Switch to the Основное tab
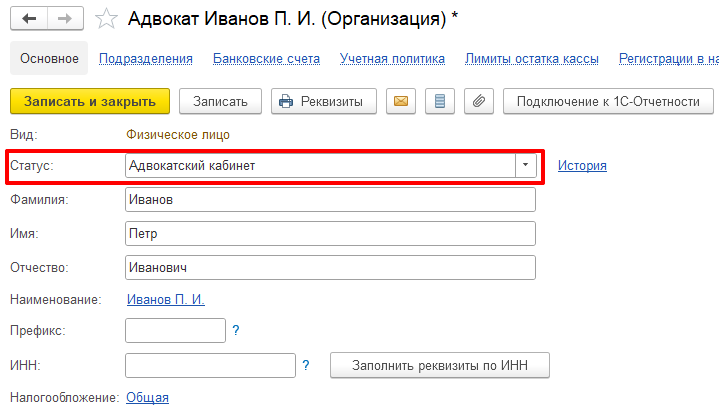Image resolution: width=719 pixels, height=412 pixels. tap(49, 59)
